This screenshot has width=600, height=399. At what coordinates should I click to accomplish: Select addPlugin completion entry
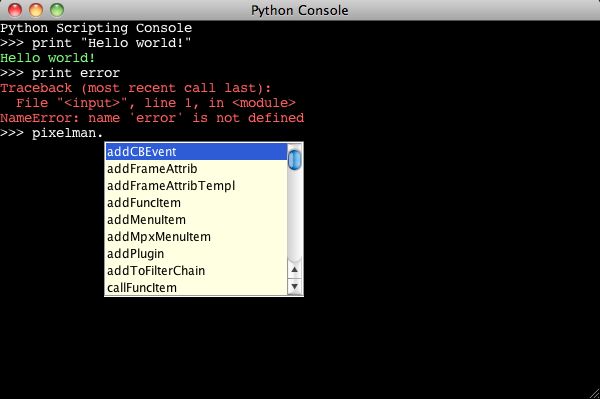tap(196, 254)
